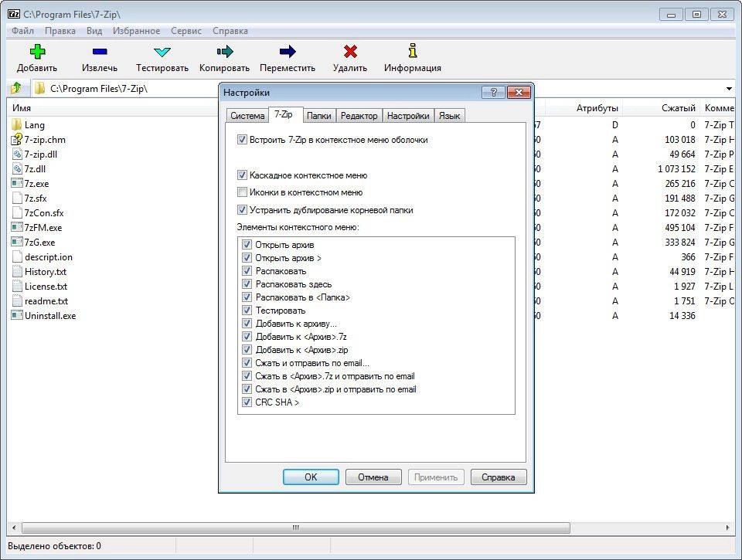The height and width of the screenshot is (560, 742).
Task: Switch to the Система tab
Action: coord(247,116)
